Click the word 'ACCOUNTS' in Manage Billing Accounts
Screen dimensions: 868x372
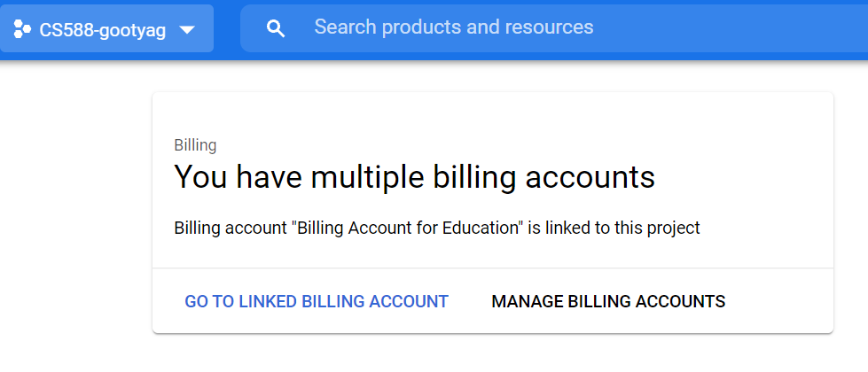680,301
